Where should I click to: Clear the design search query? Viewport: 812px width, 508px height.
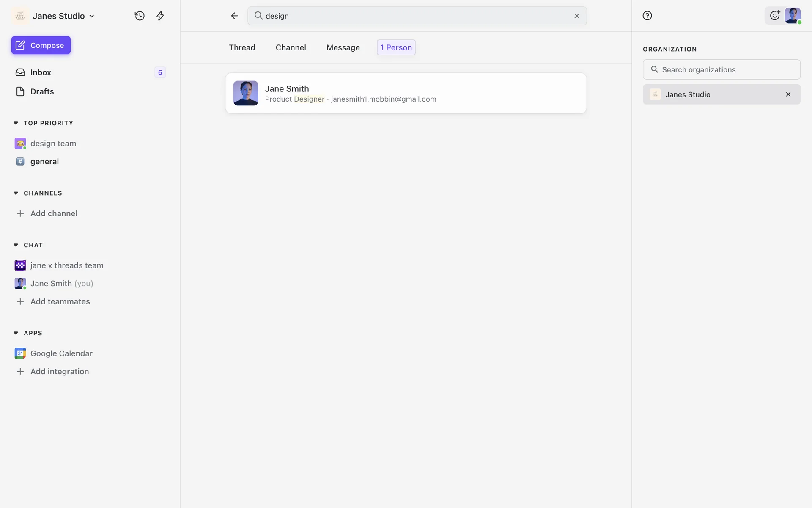576,16
